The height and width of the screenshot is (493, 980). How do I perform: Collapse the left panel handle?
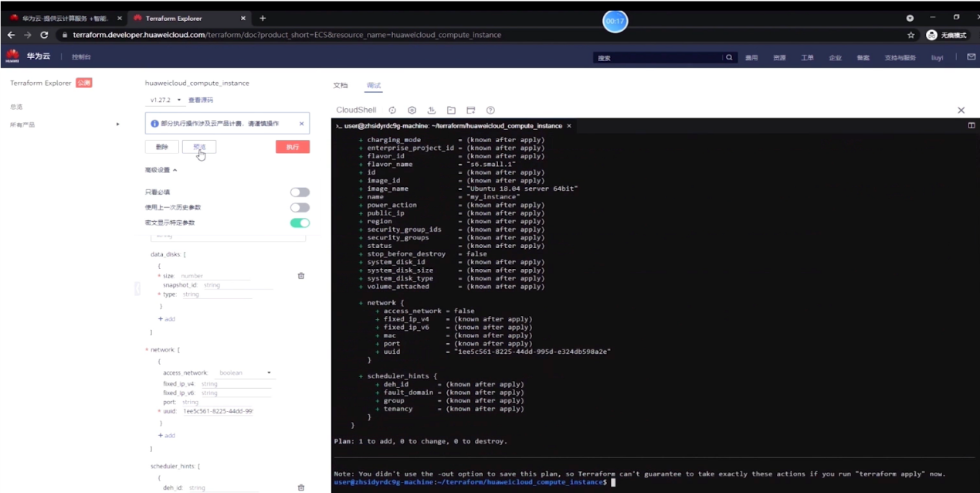(137, 288)
